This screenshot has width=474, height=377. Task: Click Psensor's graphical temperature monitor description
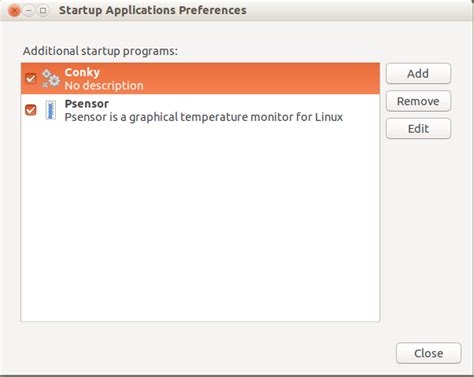tap(204, 117)
